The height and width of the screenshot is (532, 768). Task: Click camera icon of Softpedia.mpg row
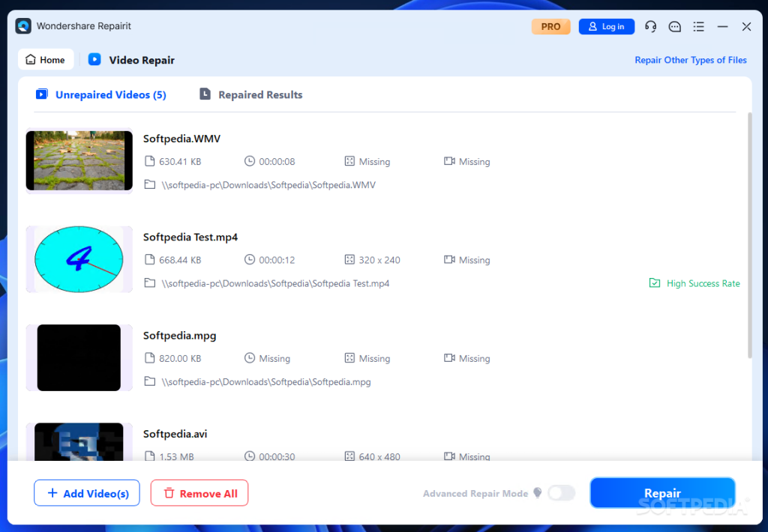coord(450,358)
